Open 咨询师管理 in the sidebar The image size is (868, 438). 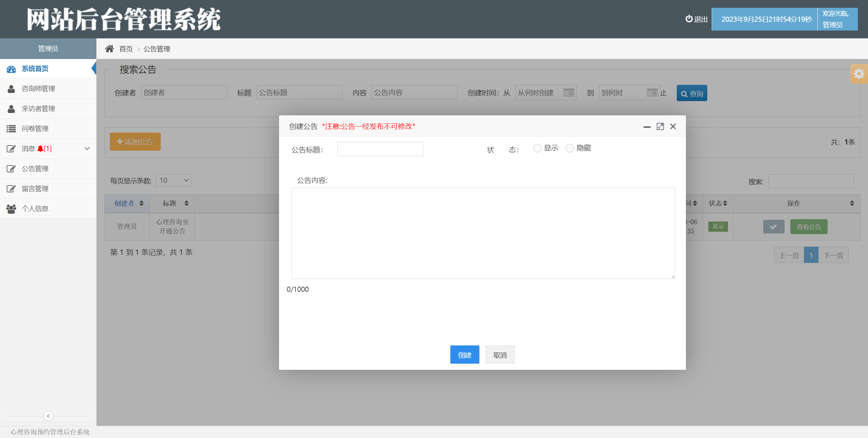(38, 89)
